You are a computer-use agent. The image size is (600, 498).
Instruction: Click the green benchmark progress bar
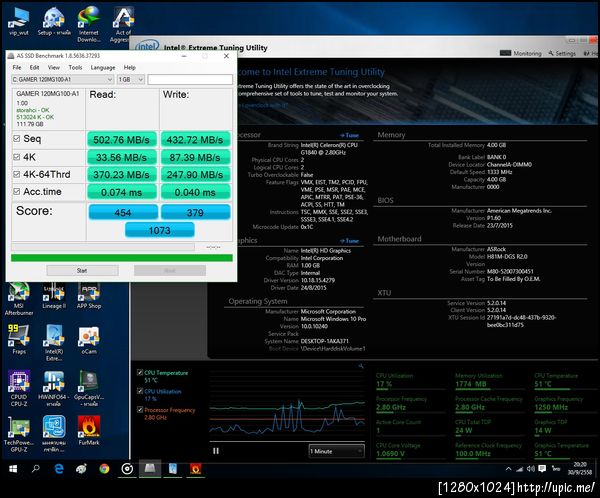[122, 258]
